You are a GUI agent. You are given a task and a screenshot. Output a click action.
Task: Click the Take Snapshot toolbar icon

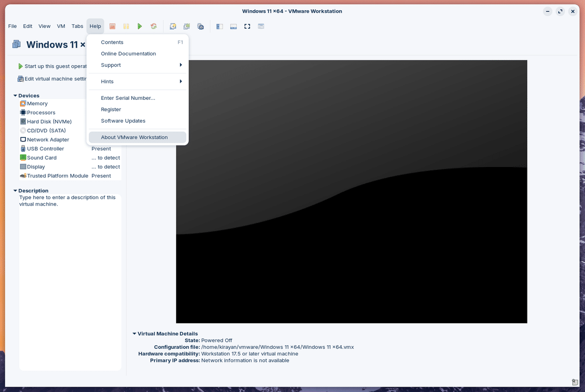[x=173, y=26]
